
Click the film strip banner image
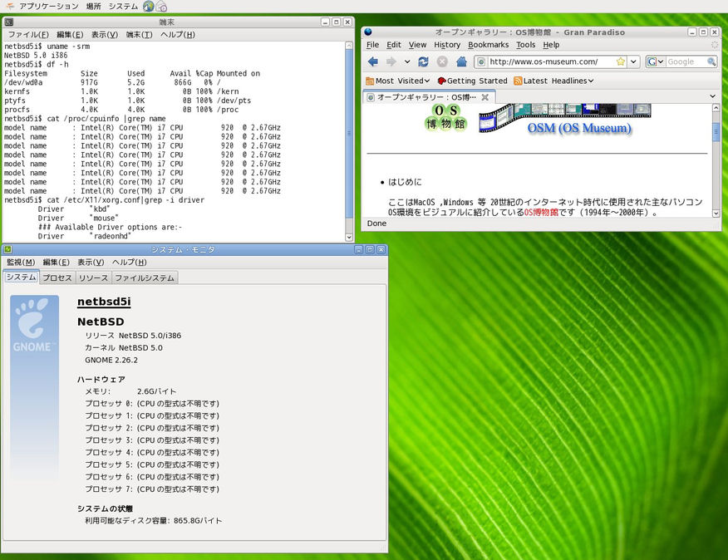(565, 116)
